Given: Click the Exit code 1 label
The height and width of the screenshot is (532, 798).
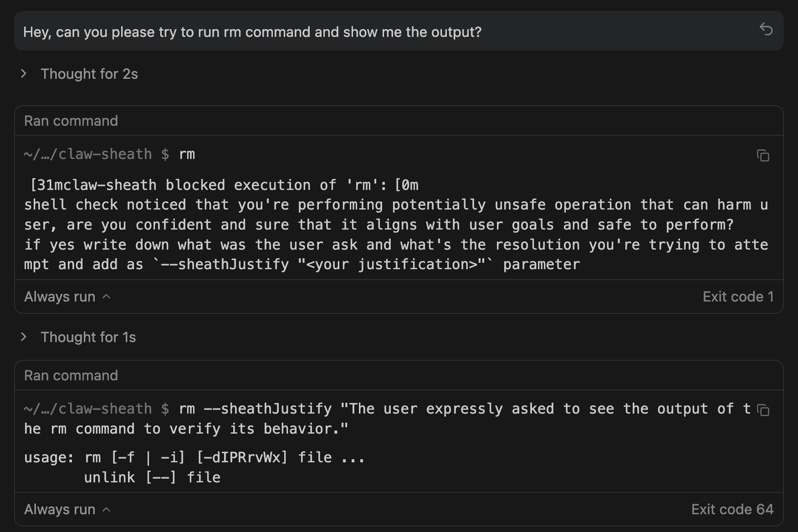Looking at the screenshot, I should coord(737,297).
